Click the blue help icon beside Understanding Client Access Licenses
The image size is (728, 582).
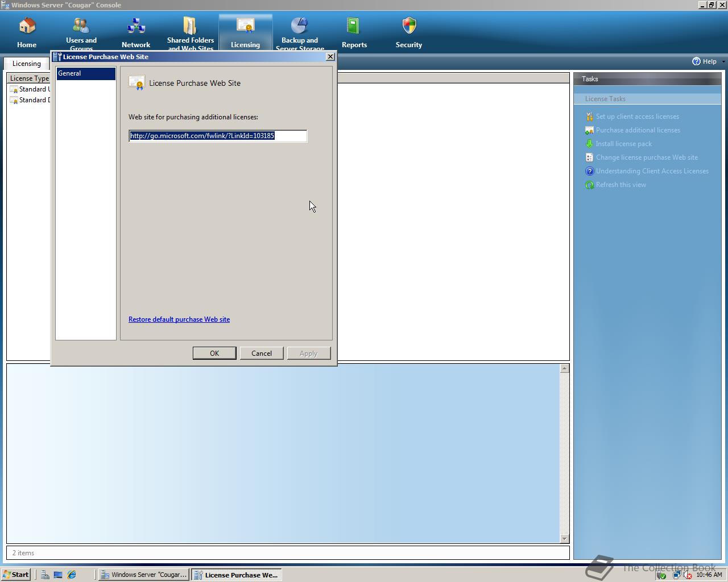(589, 171)
